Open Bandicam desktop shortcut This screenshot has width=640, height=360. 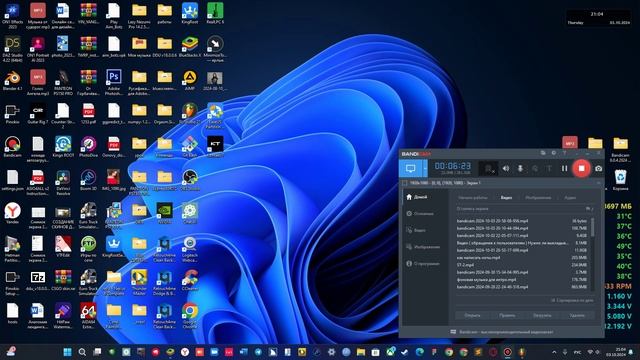pyautogui.click(x=13, y=147)
